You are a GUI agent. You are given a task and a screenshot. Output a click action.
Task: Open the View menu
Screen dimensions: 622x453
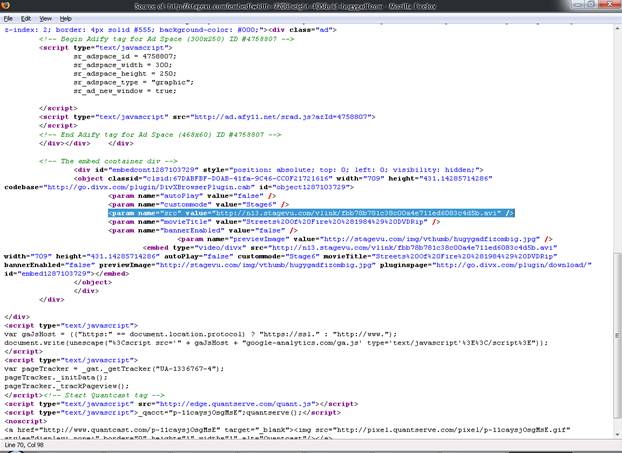46,19
